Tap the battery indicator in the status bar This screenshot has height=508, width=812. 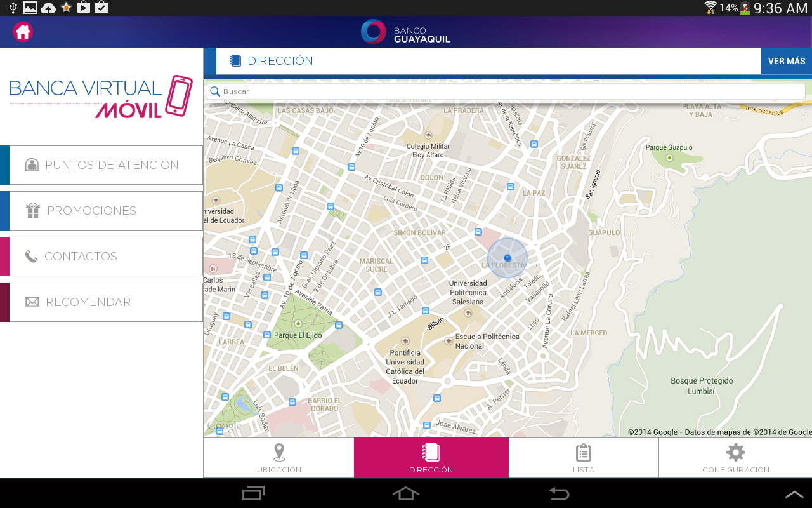[x=745, y=8]
